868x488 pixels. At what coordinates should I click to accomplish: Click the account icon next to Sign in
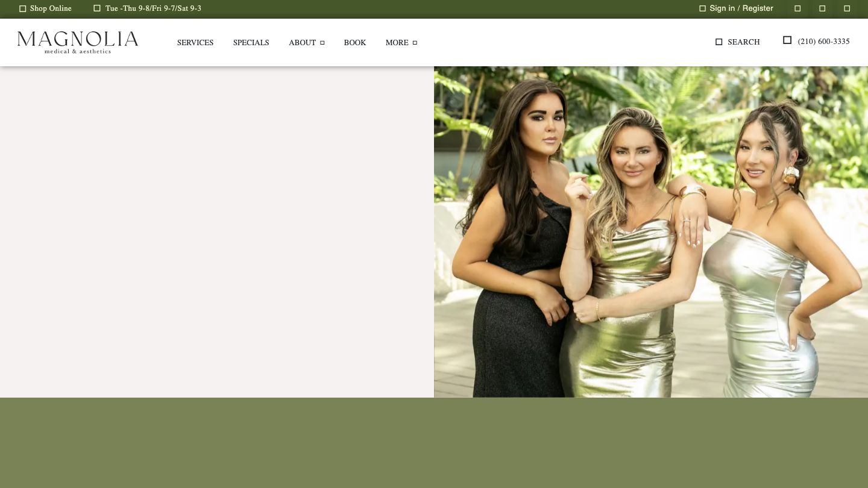point(703,8)
